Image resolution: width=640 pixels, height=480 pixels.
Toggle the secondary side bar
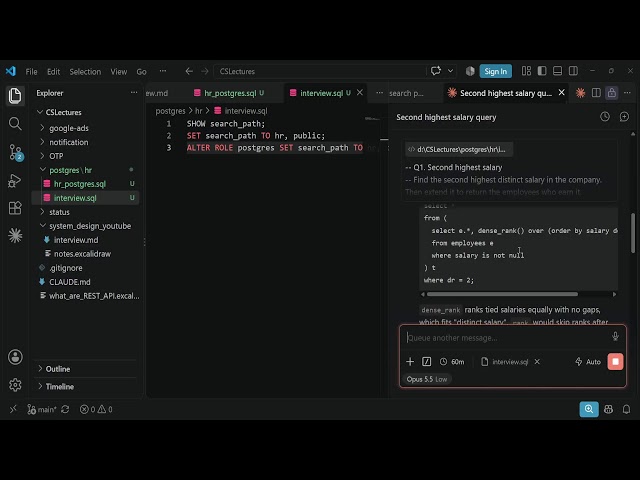573,71
